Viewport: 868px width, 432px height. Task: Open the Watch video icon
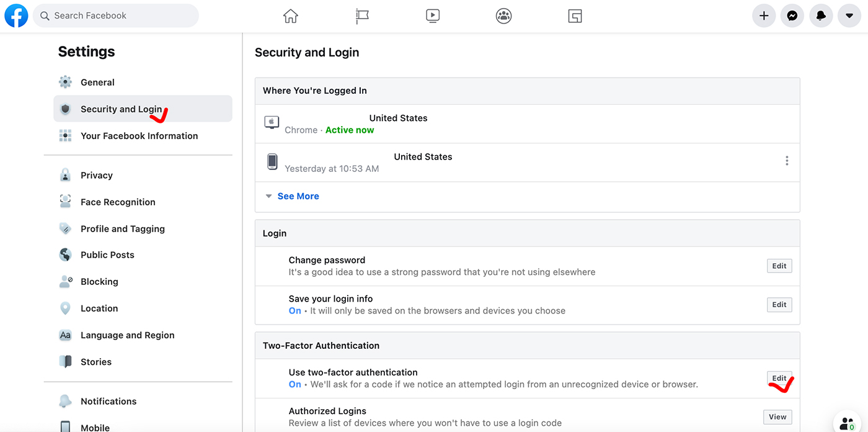(433, 16)
